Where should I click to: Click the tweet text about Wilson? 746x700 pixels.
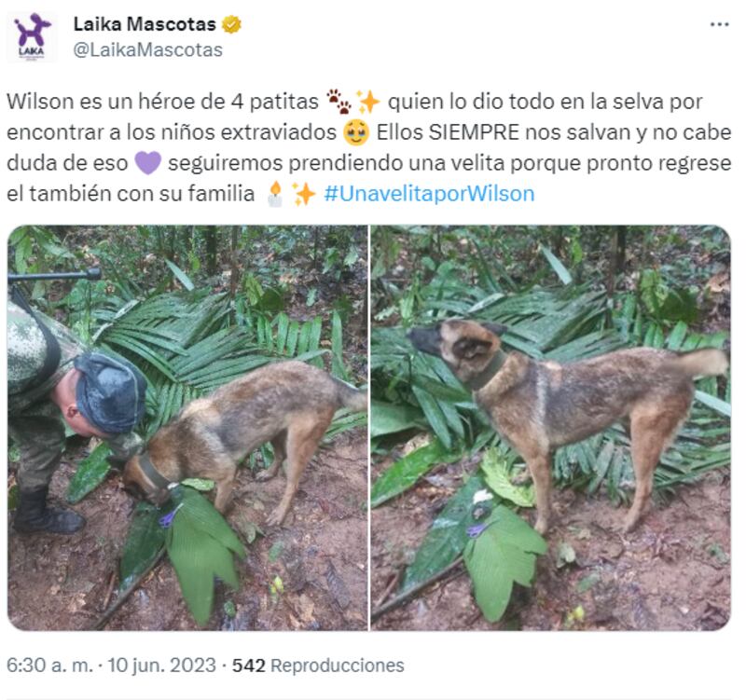coord(368,147)
